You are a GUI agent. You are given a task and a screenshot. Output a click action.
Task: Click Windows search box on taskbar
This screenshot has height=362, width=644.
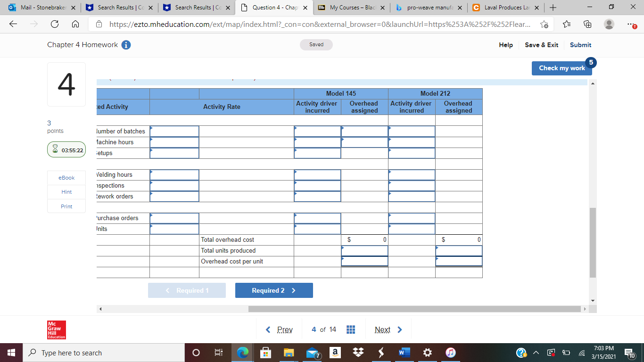point(103,353)
